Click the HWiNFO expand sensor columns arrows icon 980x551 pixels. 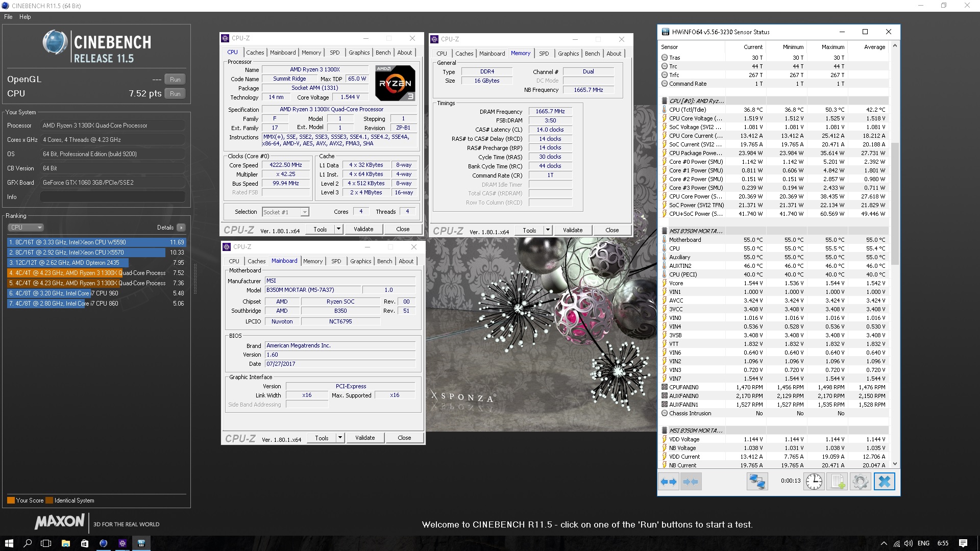[x=669, y=481]
